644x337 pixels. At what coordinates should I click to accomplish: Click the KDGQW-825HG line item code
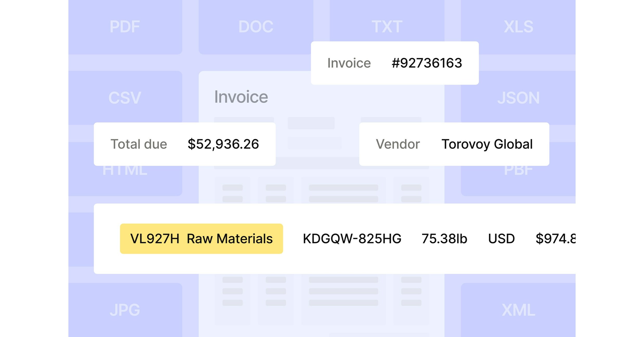[x=352, y=238]
